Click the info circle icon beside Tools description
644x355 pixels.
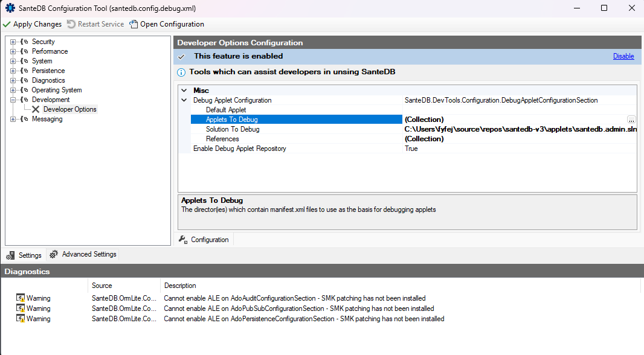coord(181,72)
